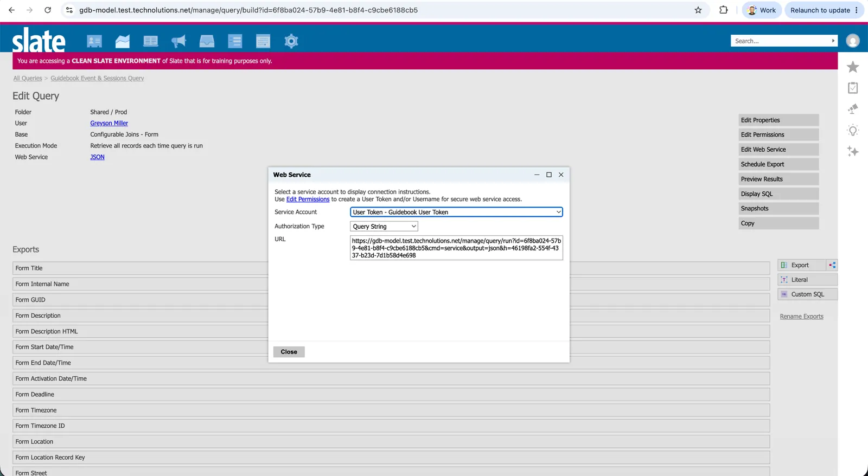Click Relaunch to update button
This screenshot has width=868, height=476.
click(824, 10)
